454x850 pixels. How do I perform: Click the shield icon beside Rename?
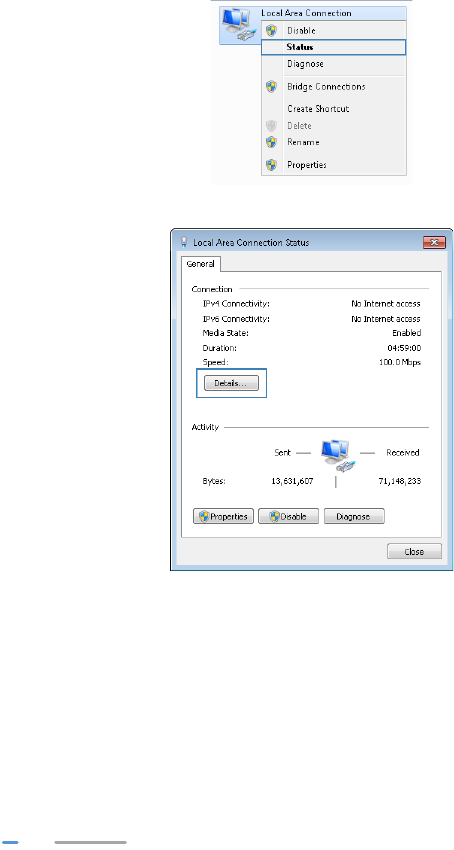(271, 142)
